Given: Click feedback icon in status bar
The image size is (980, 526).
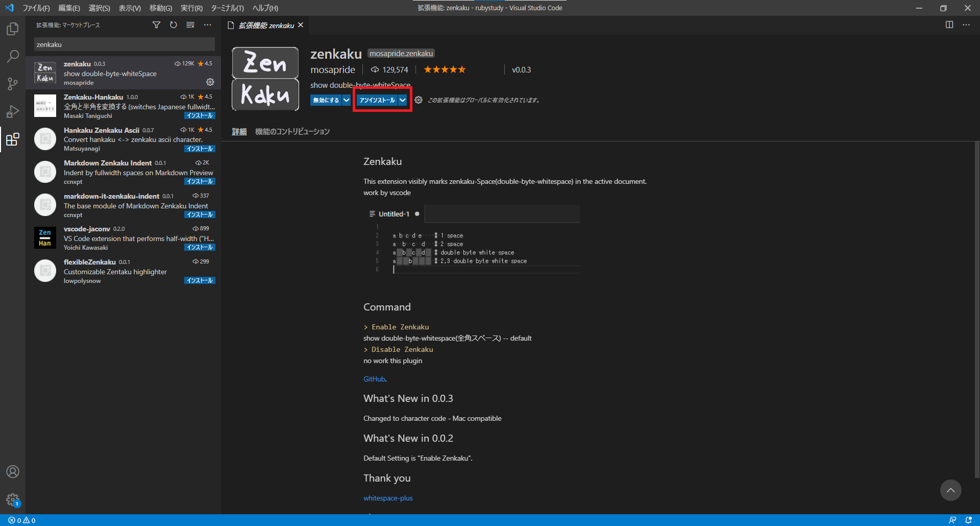Looking at the screenshot, I should click(952, 520).
